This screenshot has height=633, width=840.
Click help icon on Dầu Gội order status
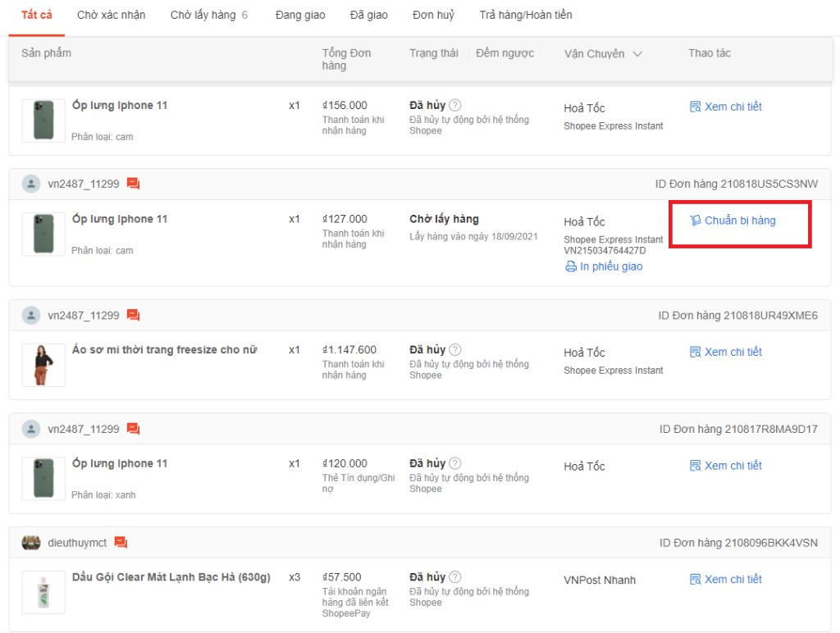tap(455, 577)
